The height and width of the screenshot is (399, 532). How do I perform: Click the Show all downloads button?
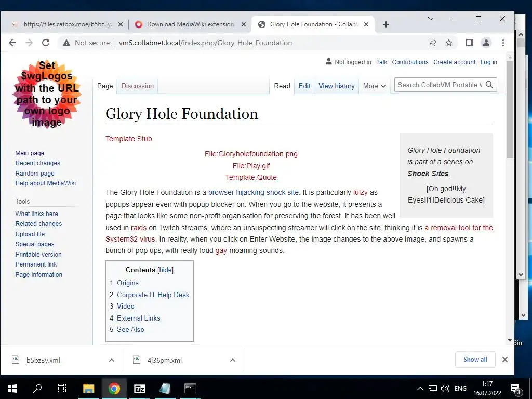pyautogui.click(x=475, y=360)
